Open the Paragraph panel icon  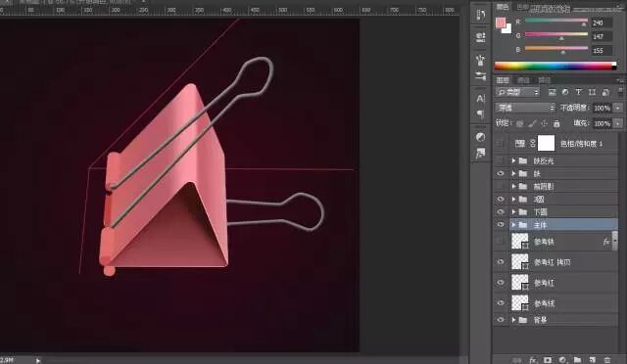(481, 114)
